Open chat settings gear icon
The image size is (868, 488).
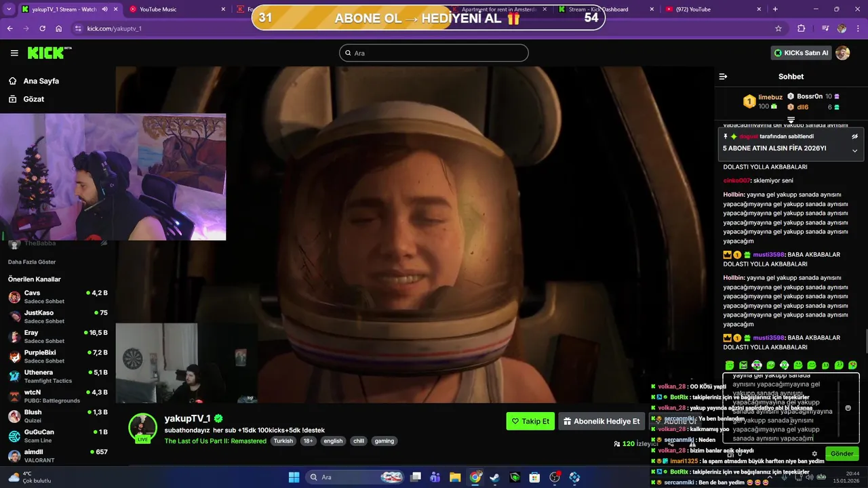tap(814, 454)
